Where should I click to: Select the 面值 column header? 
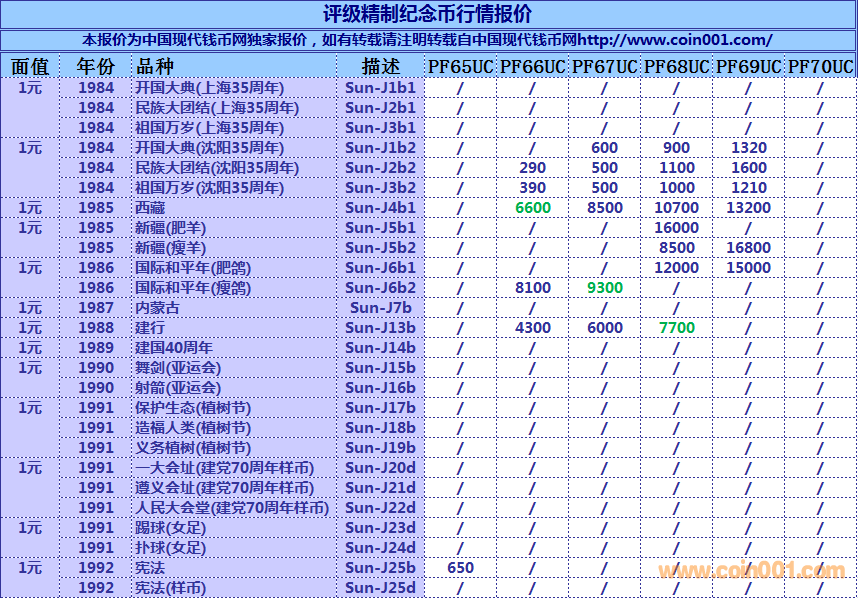tap(30, 67)
